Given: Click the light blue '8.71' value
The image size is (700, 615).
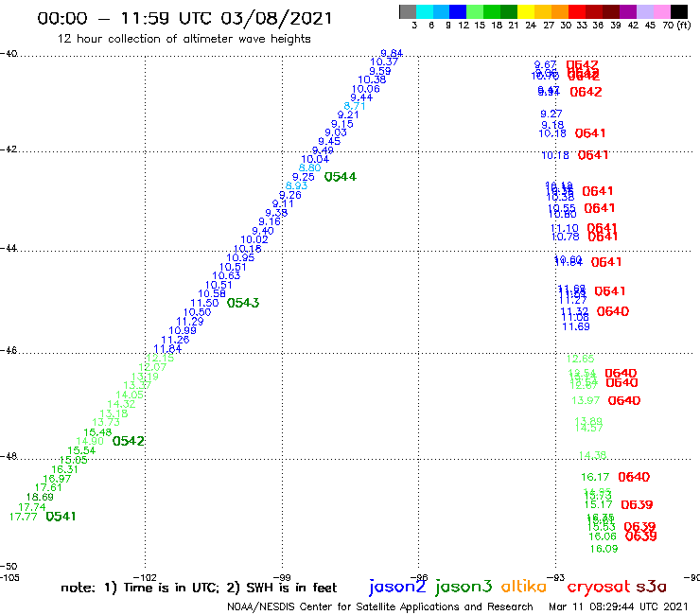Looking at the screenshot, I should pos(355,106).
